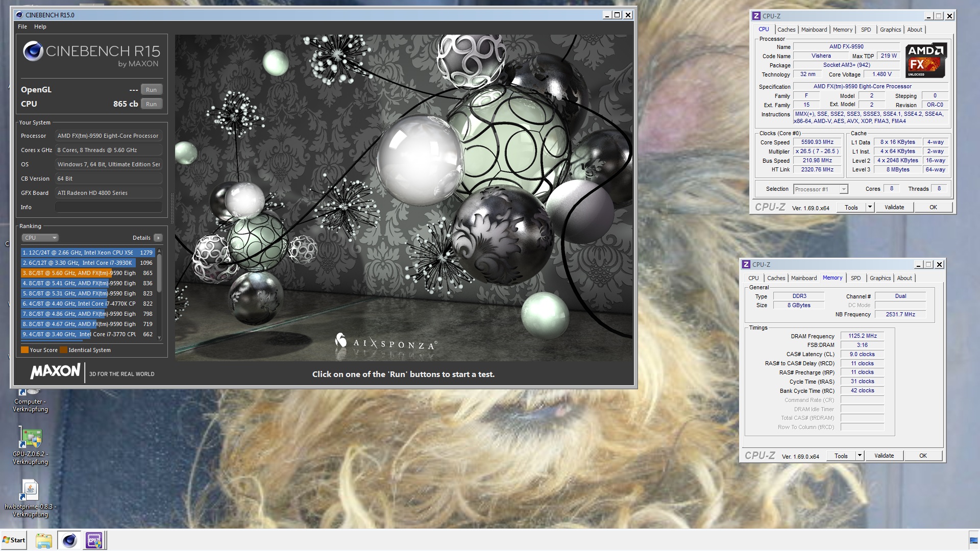Click Validate in upper CPU-Z window

coord(894,207)
